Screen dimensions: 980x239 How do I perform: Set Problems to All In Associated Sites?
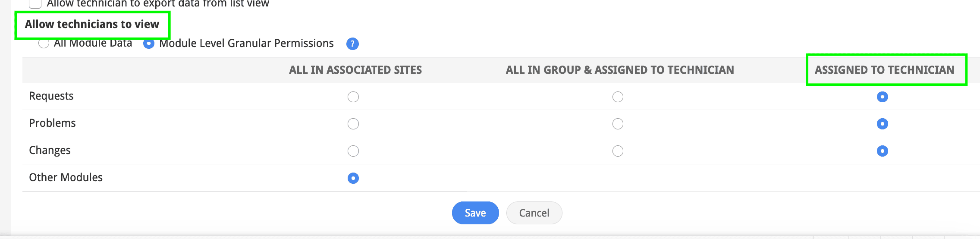click(353, 124)
